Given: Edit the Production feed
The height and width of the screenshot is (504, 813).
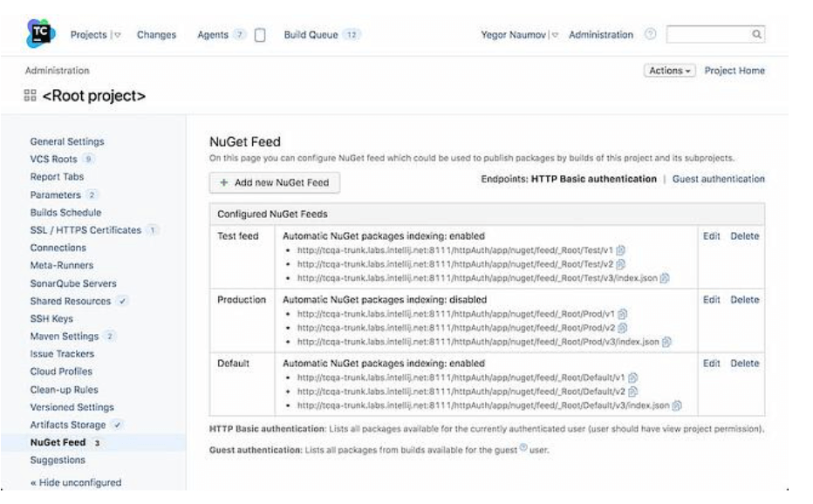Looking at the screenshot, I should 712,300.
